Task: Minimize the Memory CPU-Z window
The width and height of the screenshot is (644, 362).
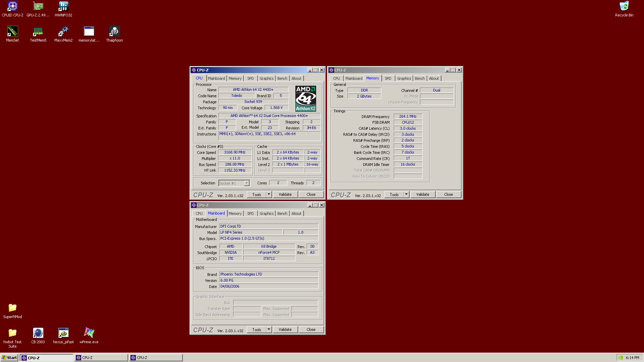Action: [447, 70]
